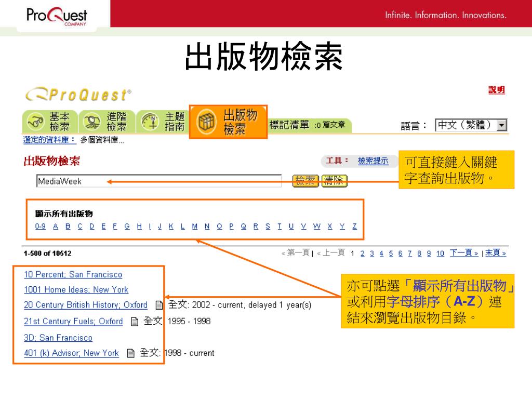Browse publications starting with letter F
Viewport: 532px width, 399px height.
[115, 227]
